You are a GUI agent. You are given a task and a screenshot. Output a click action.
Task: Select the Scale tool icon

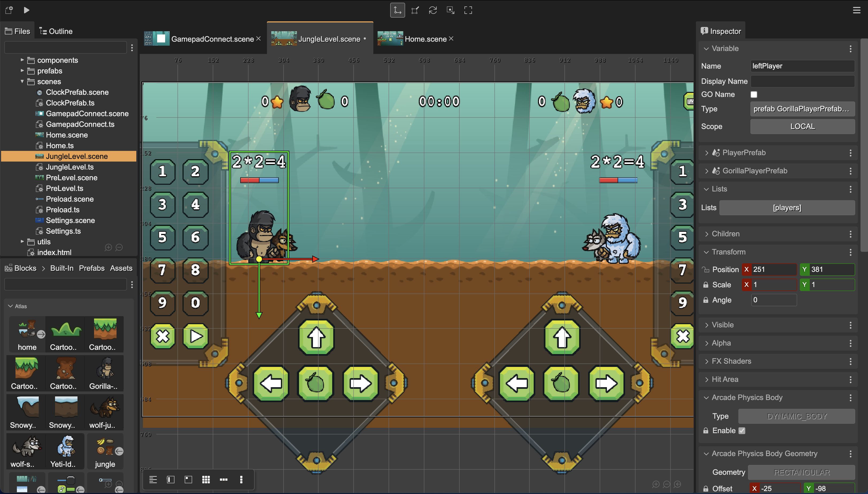(x=415, y=10)
